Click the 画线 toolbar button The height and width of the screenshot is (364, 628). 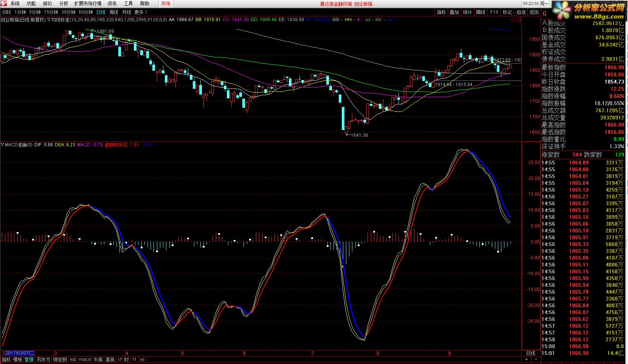tap(481, 12)
